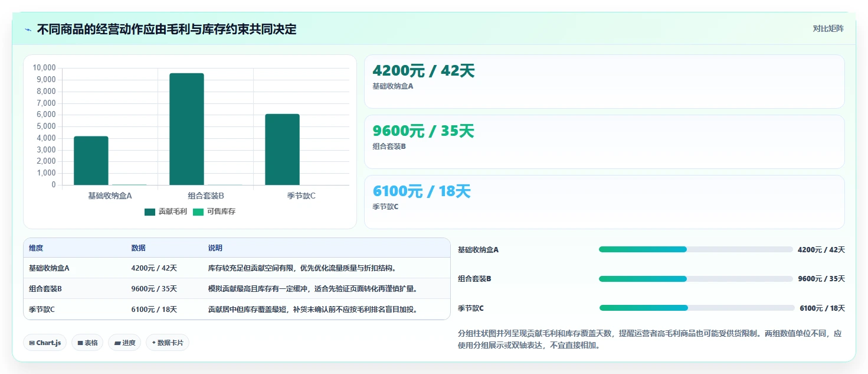
Task: Click the 说明 column header
Action: click(x=215, y=248)
